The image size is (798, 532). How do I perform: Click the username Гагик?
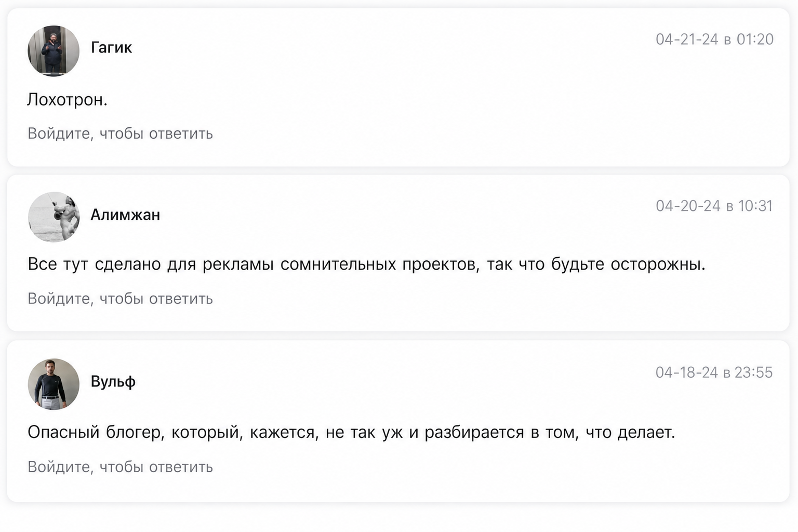click(x=111, y=48)
